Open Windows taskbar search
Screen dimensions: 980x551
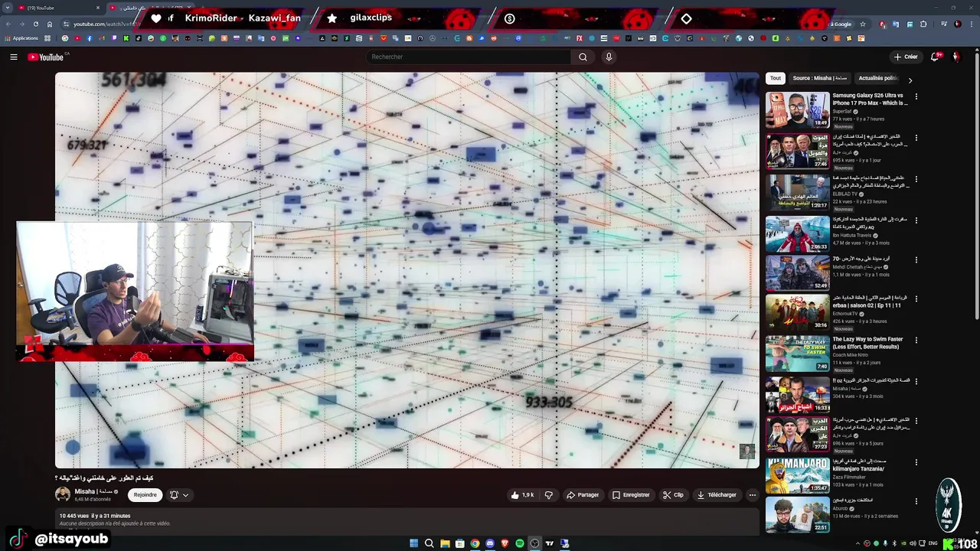pos(429,543)
